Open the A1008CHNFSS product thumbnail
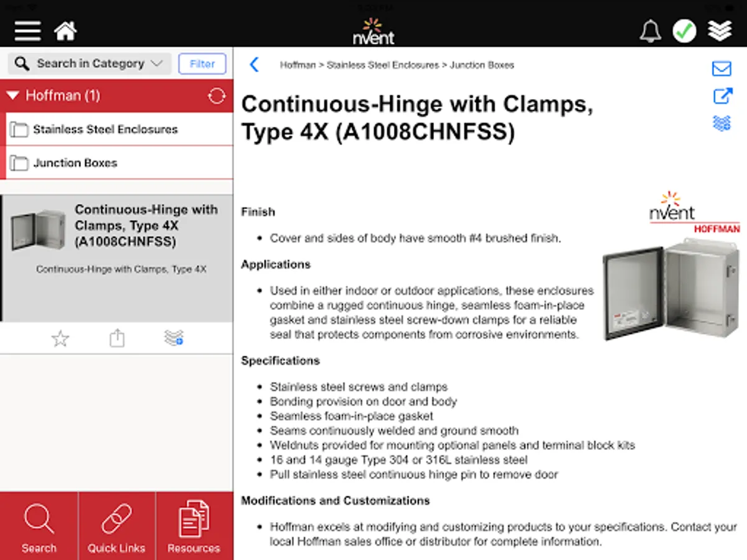The height and width of the screenshot is (560, 747). (38, 230)
